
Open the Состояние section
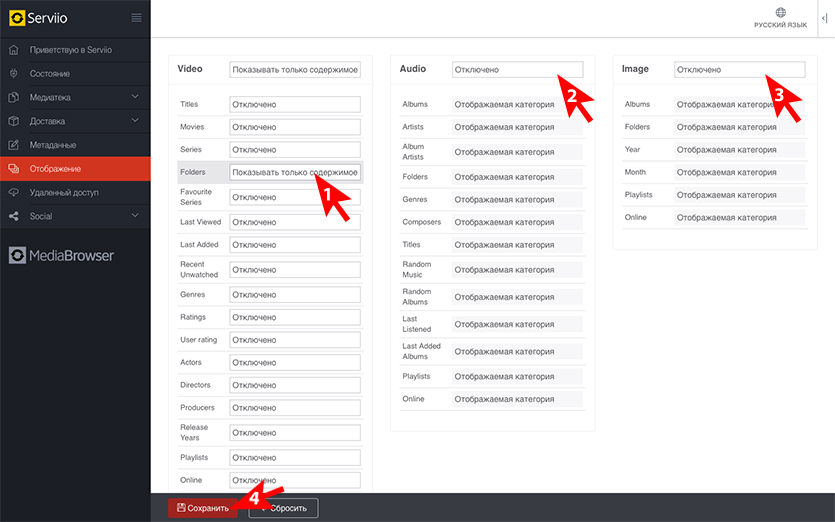[x=50, y=74]
